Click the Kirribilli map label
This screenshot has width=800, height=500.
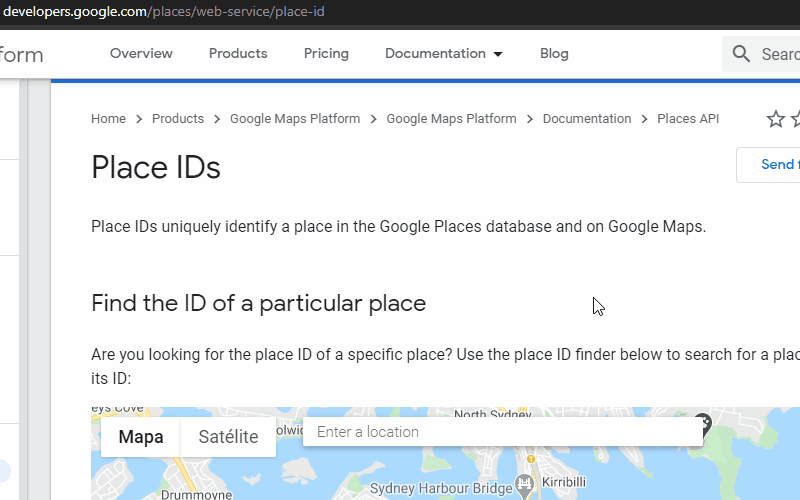(x=564, y=482)
